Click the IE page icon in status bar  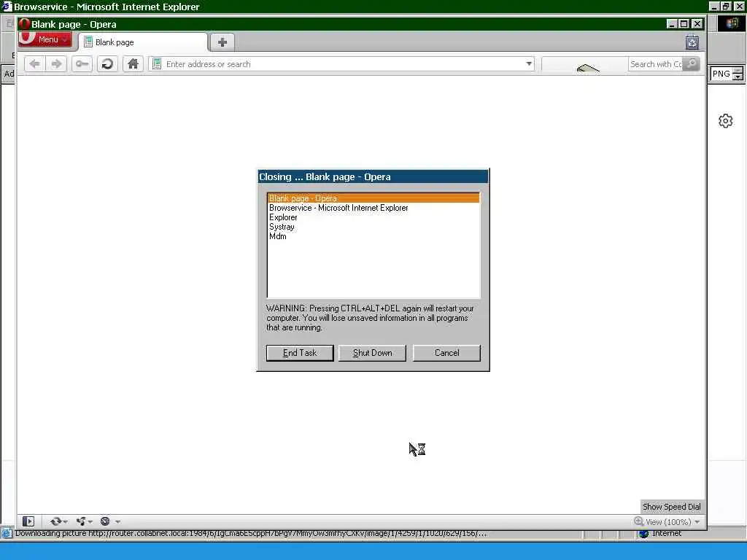6,533
